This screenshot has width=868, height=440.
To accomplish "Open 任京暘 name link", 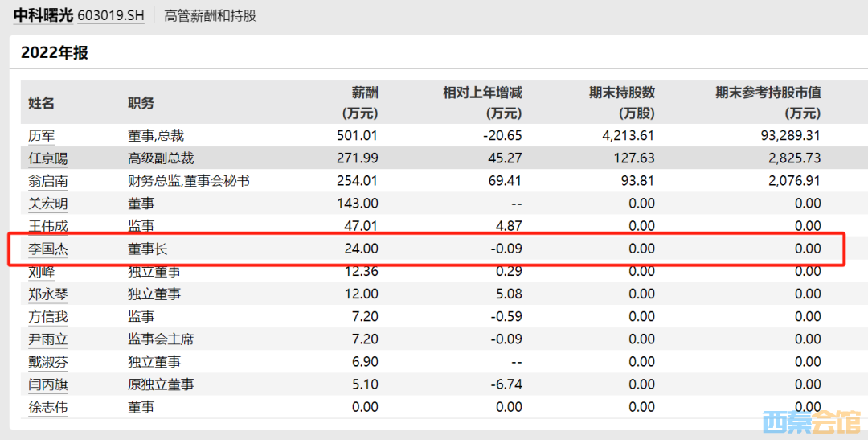I will [48, 158].
